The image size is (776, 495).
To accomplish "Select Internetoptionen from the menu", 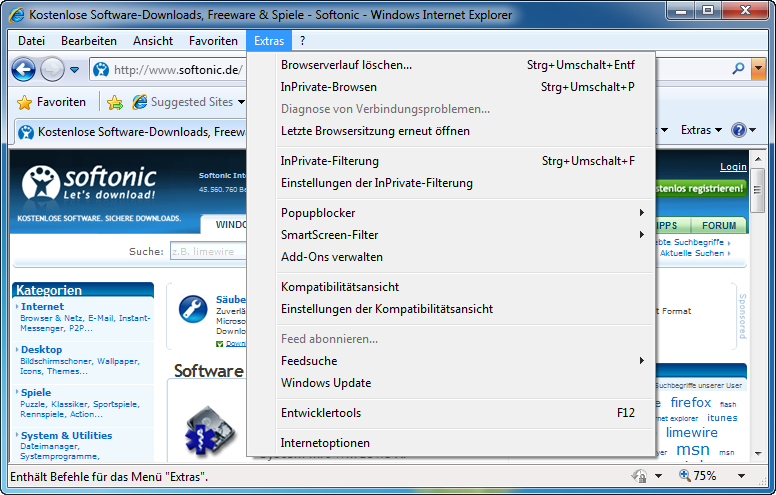I will click(x=325, y=443).
